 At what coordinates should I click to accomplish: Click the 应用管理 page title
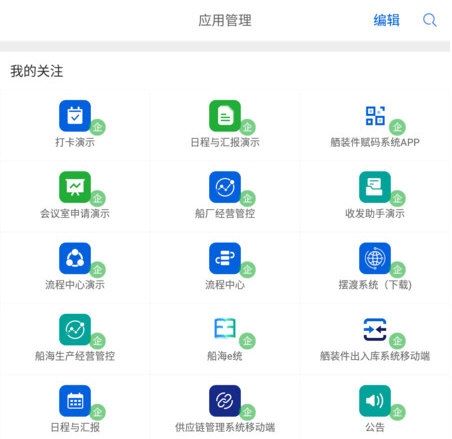pos(225,20)
